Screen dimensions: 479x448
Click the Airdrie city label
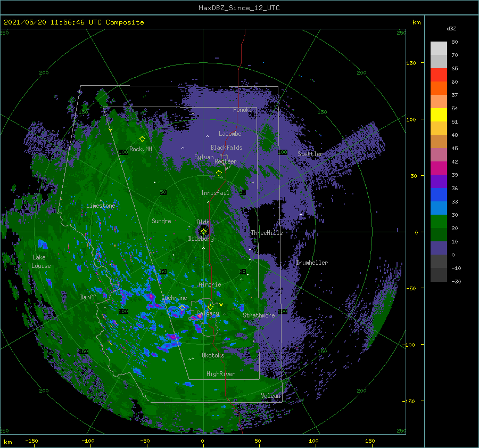point(210,284)
